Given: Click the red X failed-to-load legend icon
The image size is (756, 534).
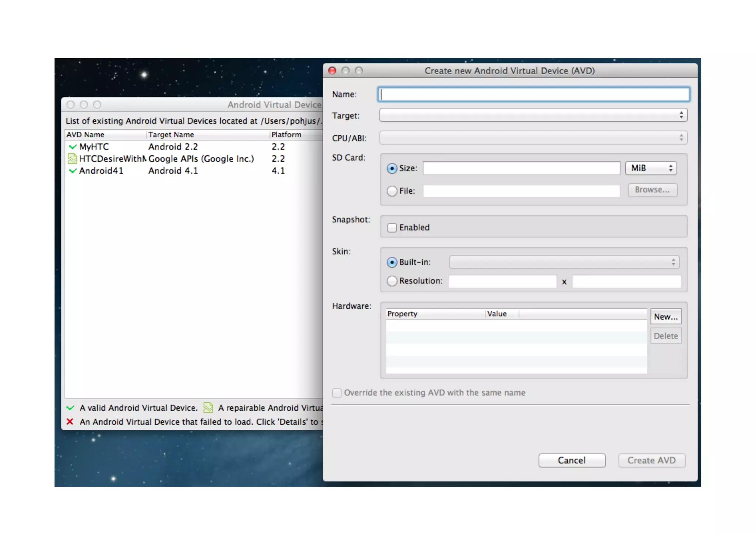Looking at the screenshot, I should coord(70,421).
